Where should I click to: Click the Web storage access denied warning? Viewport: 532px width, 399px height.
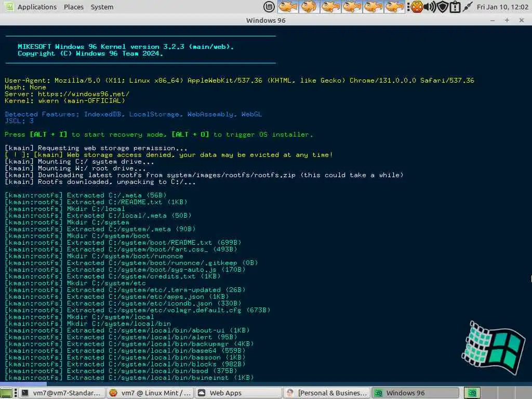(169, 155)
